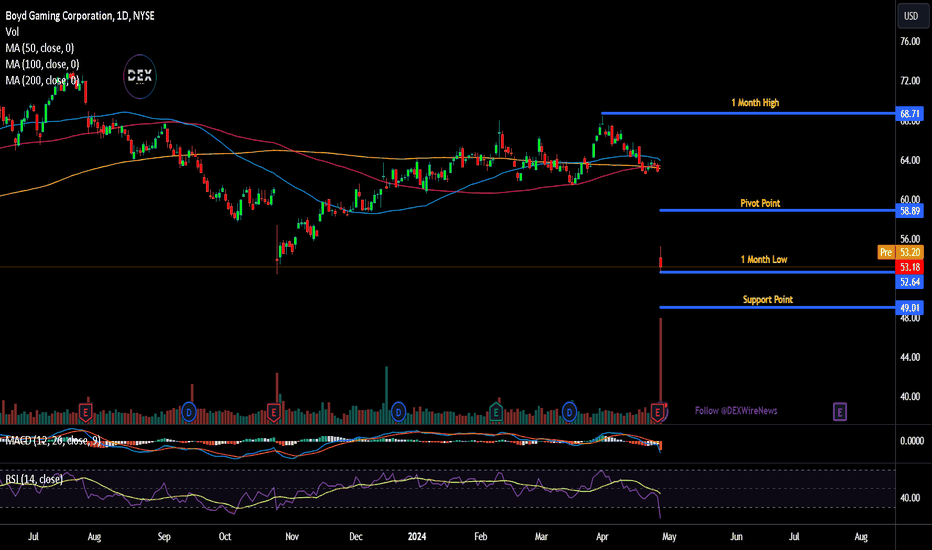Click the Aug label at the right end of time axis
Screen dimensions: 932x550
tap(861, 536)
